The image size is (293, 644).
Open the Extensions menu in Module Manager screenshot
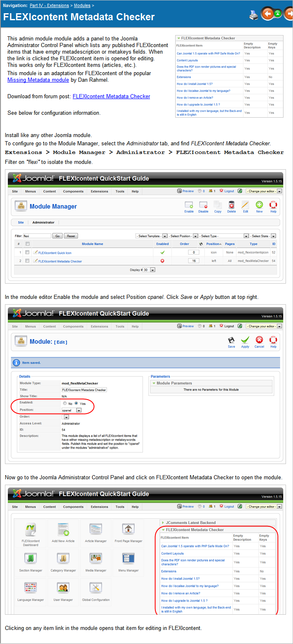point(100,191)
